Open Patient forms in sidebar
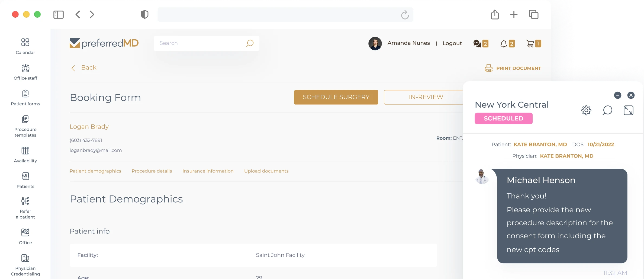Viewport: 644px width, 279px height. pos(25,98)
